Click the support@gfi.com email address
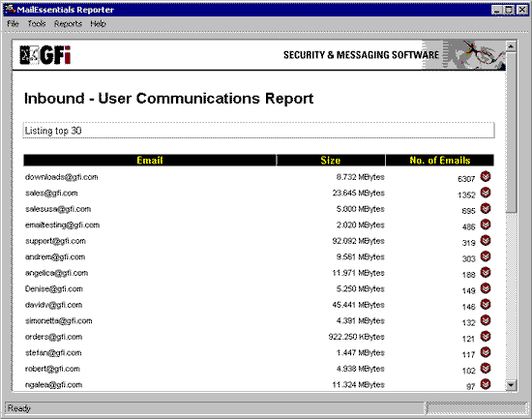 click(x=55, y=241)
